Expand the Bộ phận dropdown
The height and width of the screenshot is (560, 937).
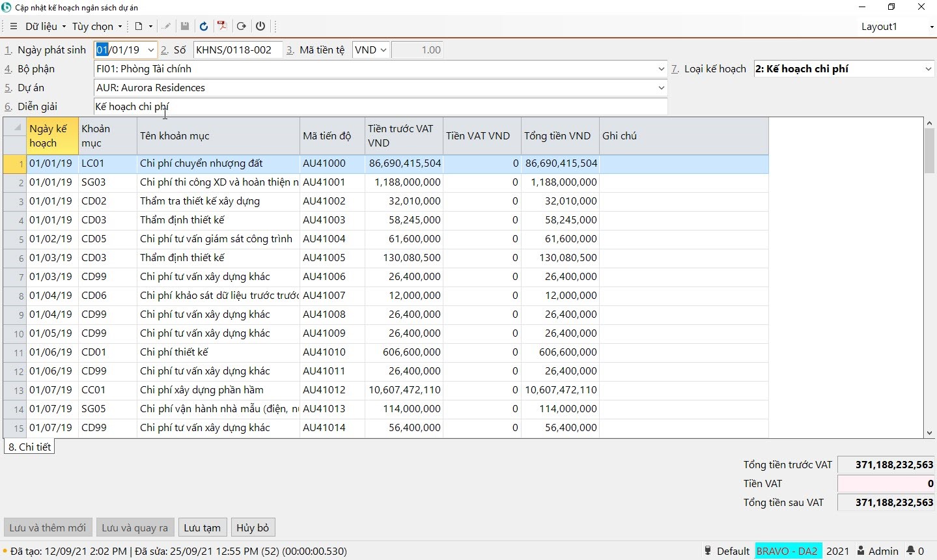(662, 69)
